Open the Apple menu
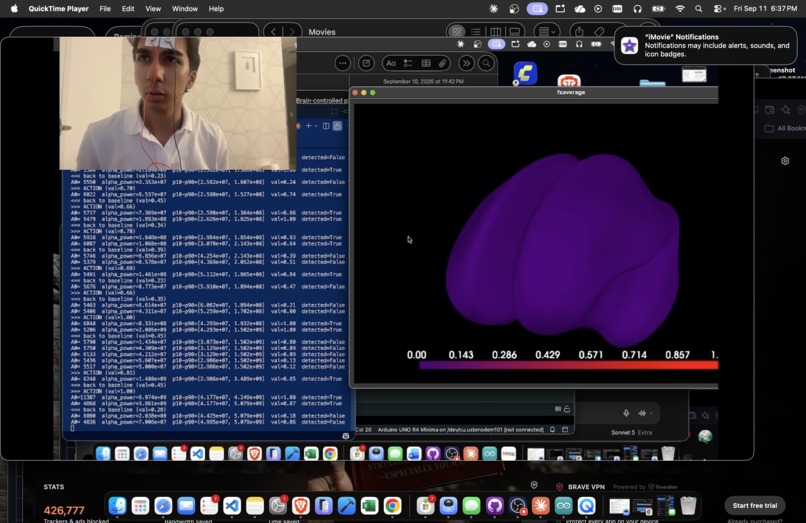This screenshot has width=806, height=523. (x=14, y=8)
